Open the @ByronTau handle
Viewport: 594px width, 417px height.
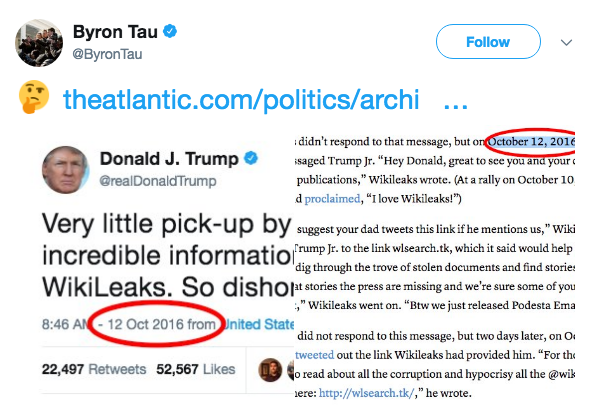[x=107, y=54]
